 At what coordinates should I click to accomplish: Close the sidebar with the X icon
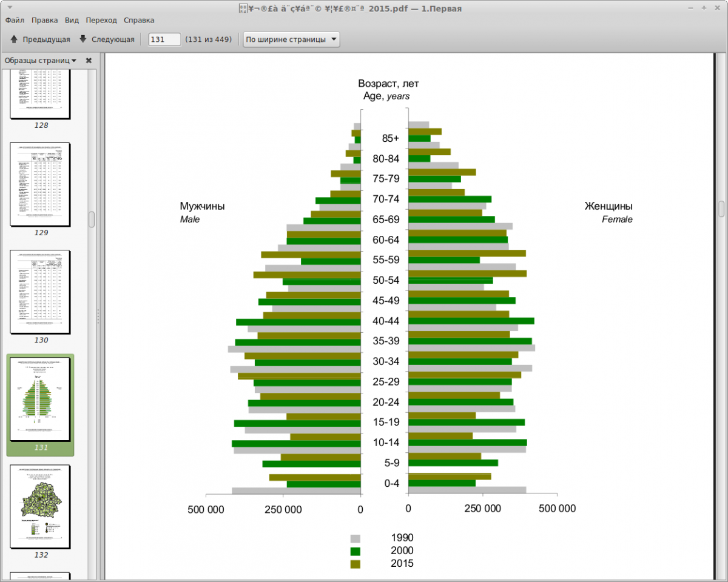(89, 61)
